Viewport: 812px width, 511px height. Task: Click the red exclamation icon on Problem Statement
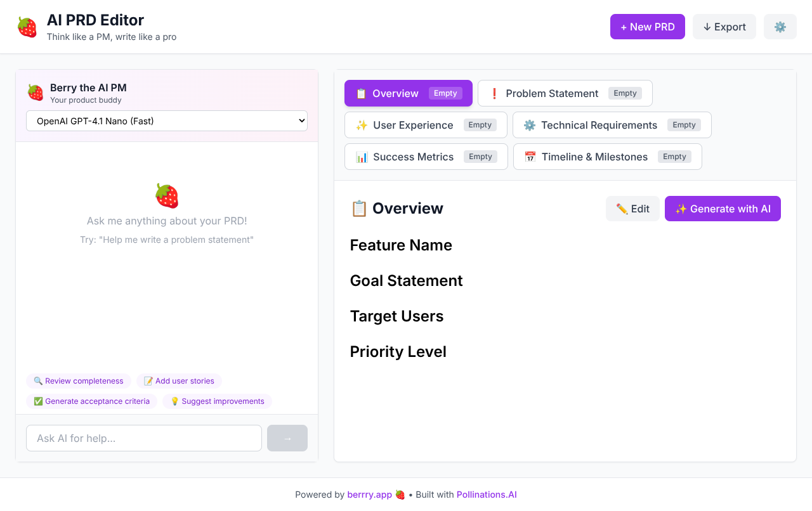tap(494, 93)
